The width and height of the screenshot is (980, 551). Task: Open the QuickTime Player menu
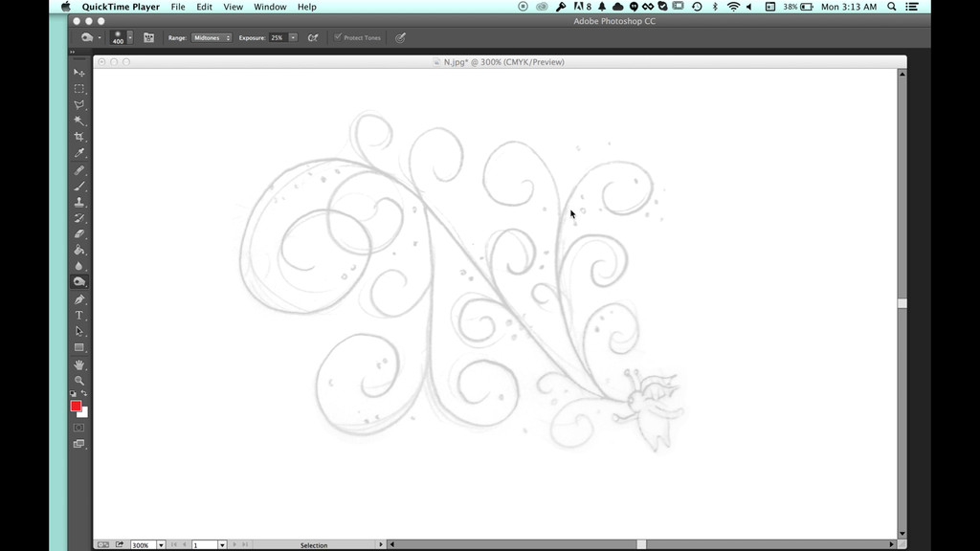121,7
